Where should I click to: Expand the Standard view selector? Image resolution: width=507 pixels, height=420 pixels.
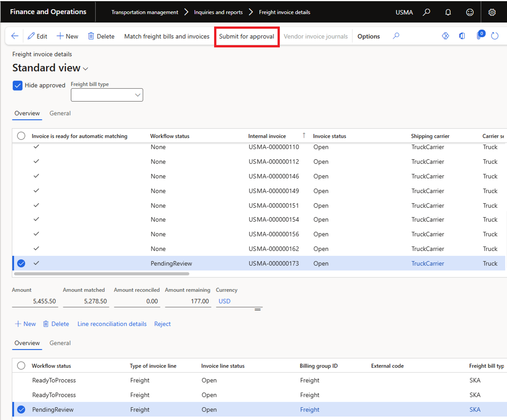coord(85,69)
